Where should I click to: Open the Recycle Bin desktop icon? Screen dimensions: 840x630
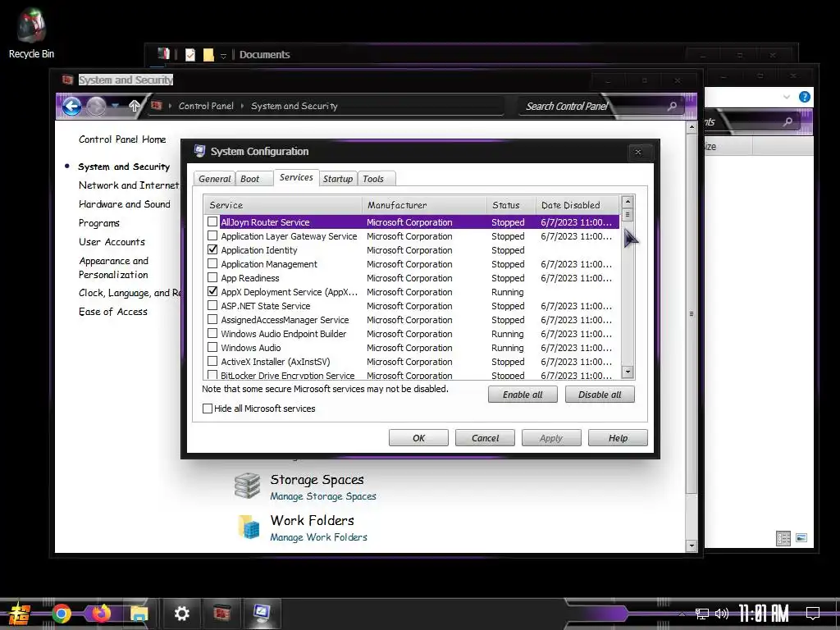(31, 33)
